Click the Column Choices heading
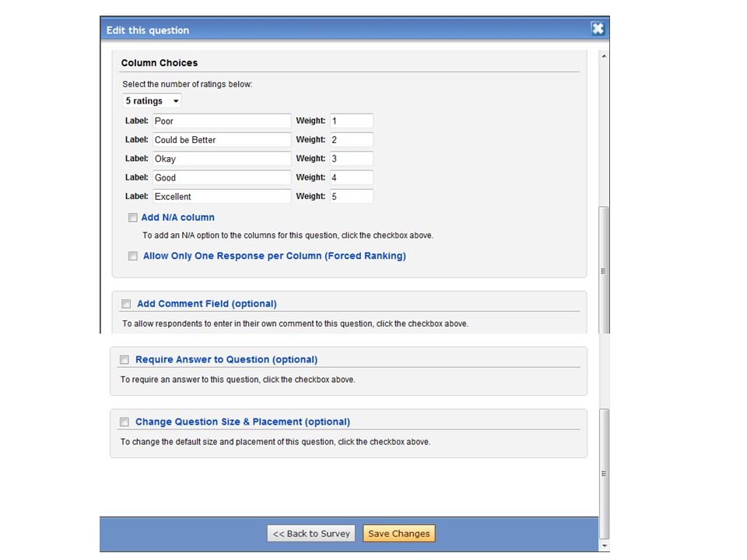Image resolution: width=747 pixels, height=560 pixels. click(159, 63)
